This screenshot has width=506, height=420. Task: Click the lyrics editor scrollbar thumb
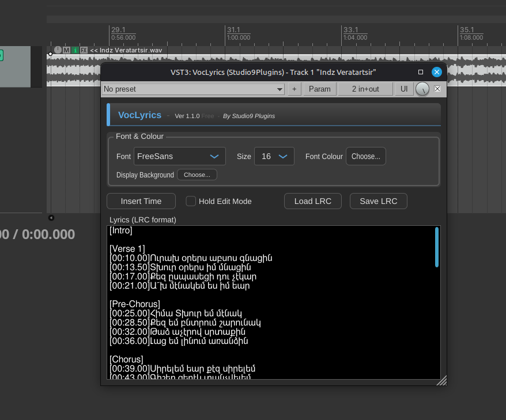click(x=437, y=247)
